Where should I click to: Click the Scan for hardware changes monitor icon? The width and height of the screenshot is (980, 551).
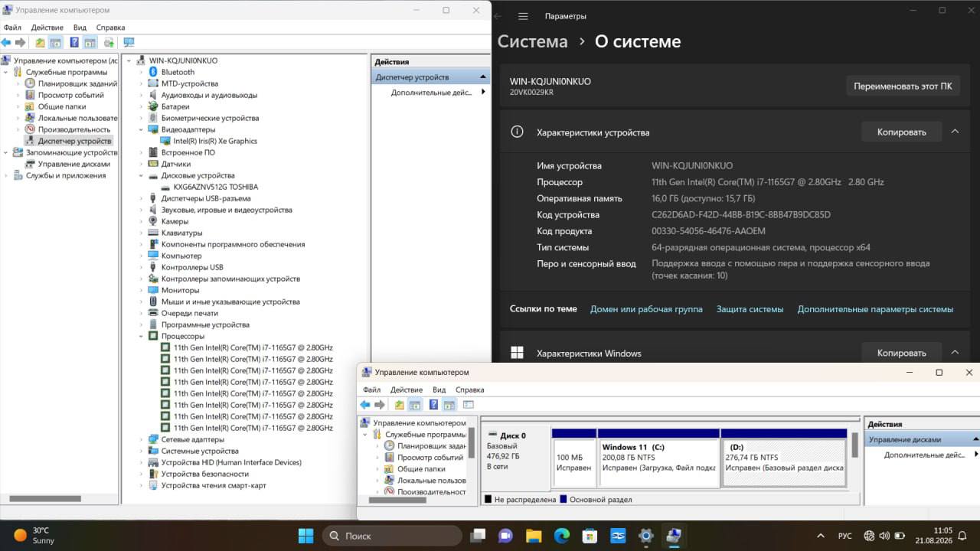tap(129, 43)
